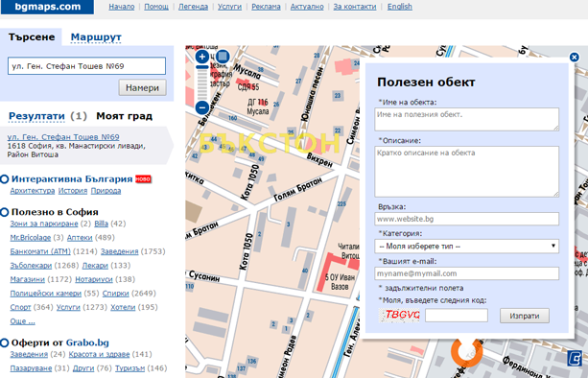
Task: Click the captcha code input box
Action: coord(457,316)
